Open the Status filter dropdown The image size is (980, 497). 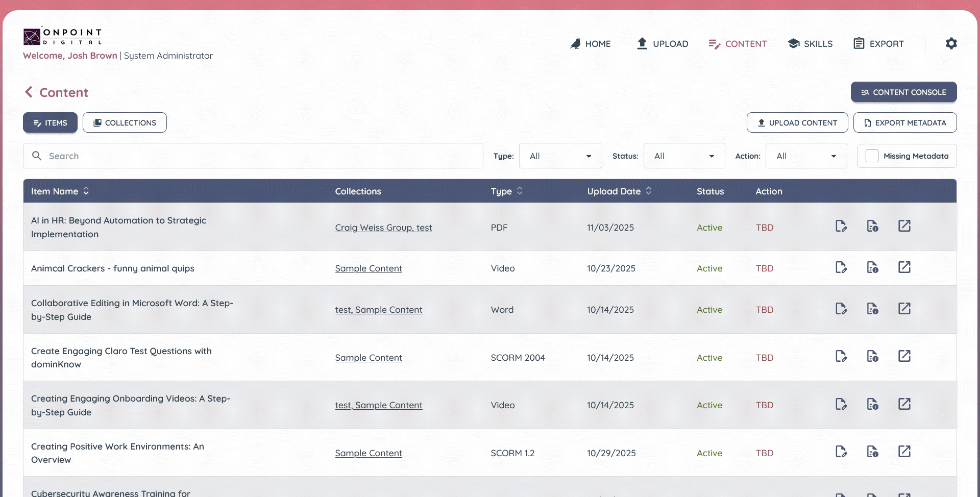pos(684,156)
